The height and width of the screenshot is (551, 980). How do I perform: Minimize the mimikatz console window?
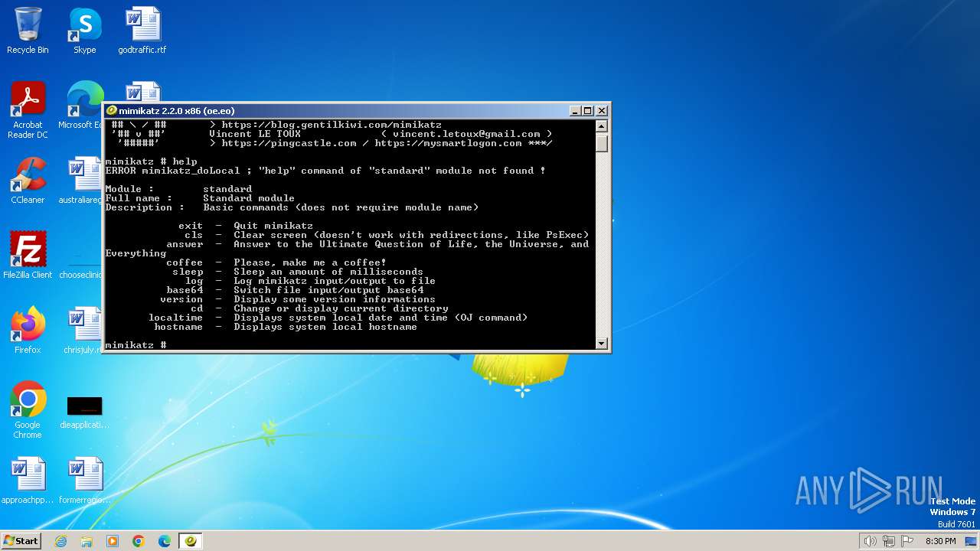click(x=575, y=111)
